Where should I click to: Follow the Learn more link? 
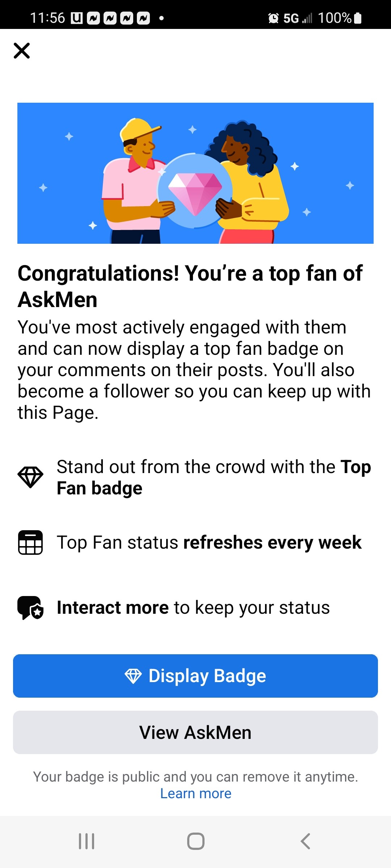[195, 793]
